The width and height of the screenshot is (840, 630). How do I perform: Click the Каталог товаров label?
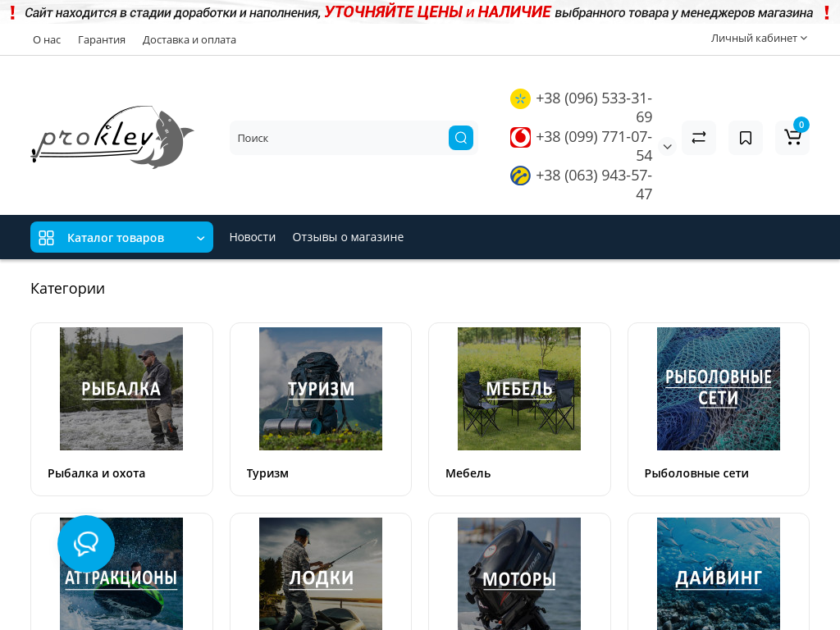click(116, 238)
